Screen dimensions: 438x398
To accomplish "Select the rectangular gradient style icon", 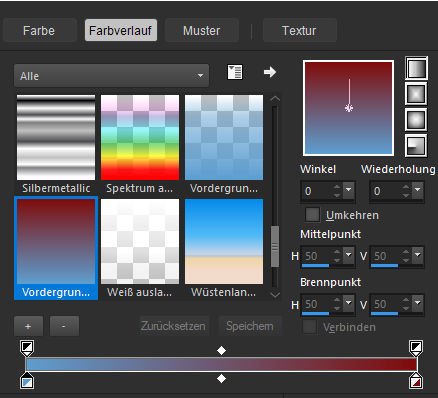I will (416, 94).
